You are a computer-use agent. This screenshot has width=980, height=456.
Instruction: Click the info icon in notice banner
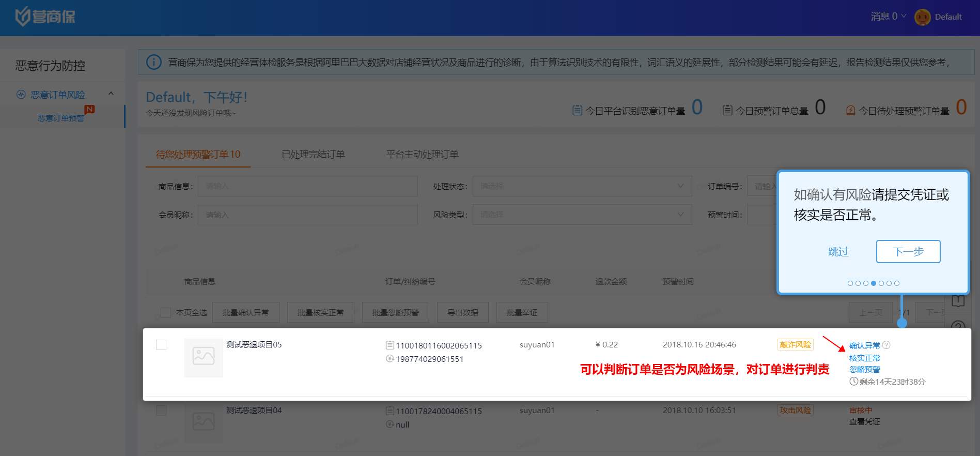pos(154,63)
